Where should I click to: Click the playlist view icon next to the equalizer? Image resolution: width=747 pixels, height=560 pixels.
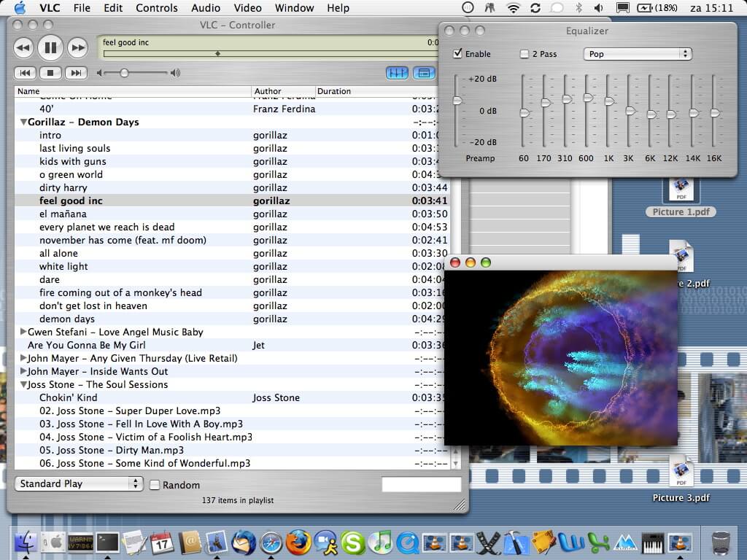[424, 73]
